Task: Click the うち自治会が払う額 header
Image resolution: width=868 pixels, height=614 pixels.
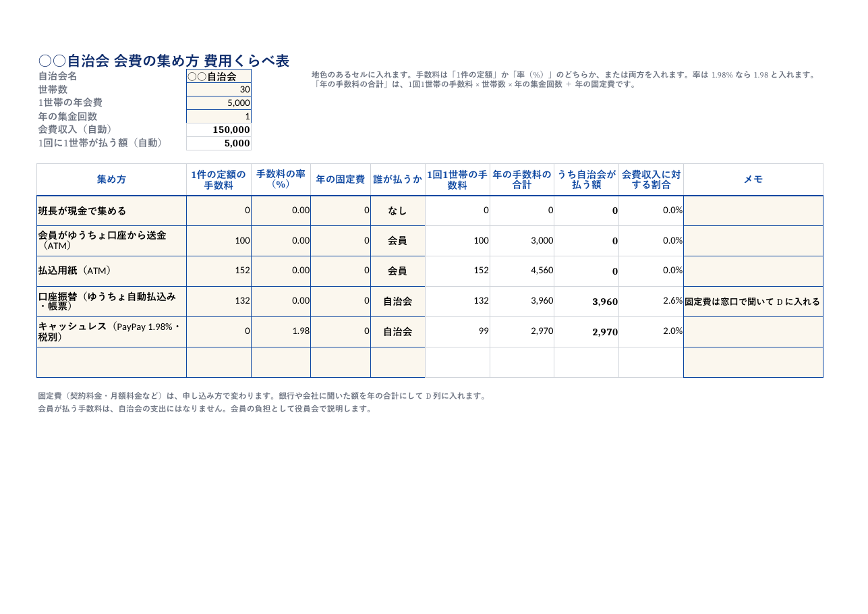Action: coord(586,179)
